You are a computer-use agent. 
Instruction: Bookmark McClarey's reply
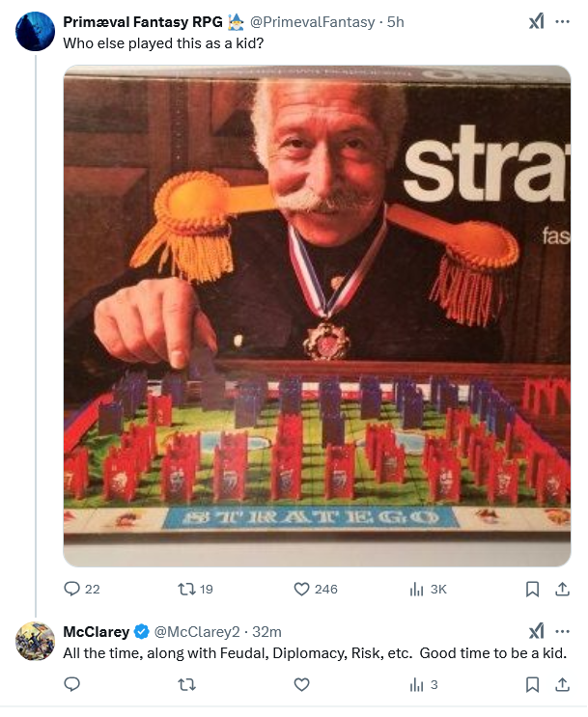[532, 685]
